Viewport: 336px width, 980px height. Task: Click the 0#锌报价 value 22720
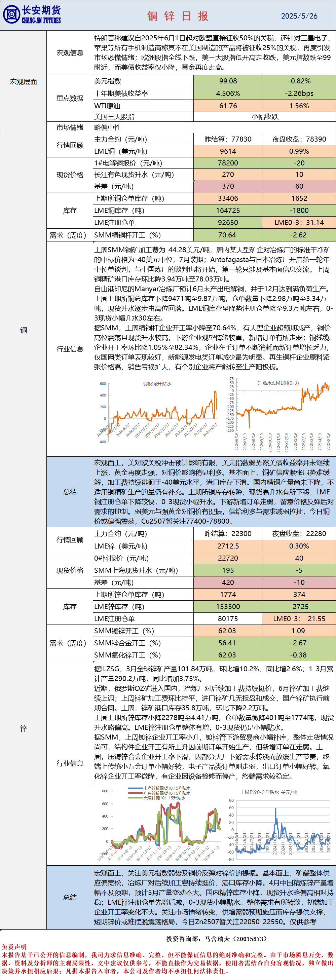(x=228, y=559)
